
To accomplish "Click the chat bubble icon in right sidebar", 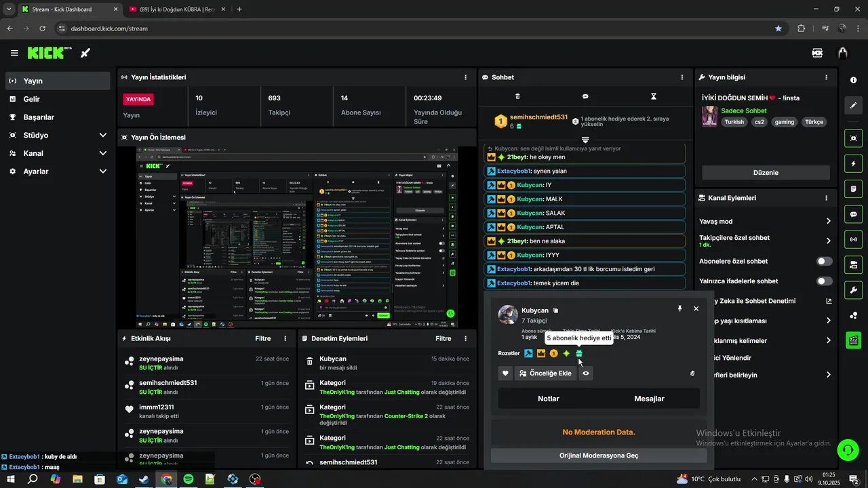I will [x=853, y=214].
